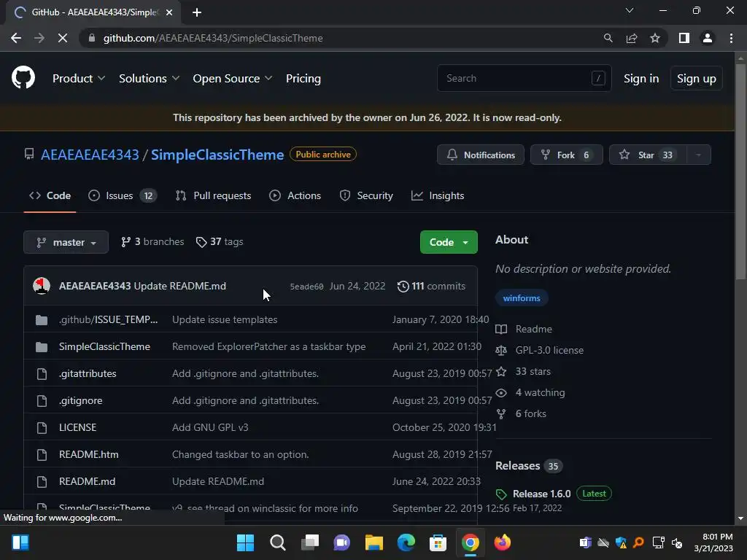The image size is (747, 560).
Task: Click the Notifications button
Action: click(x=481, y=155)
